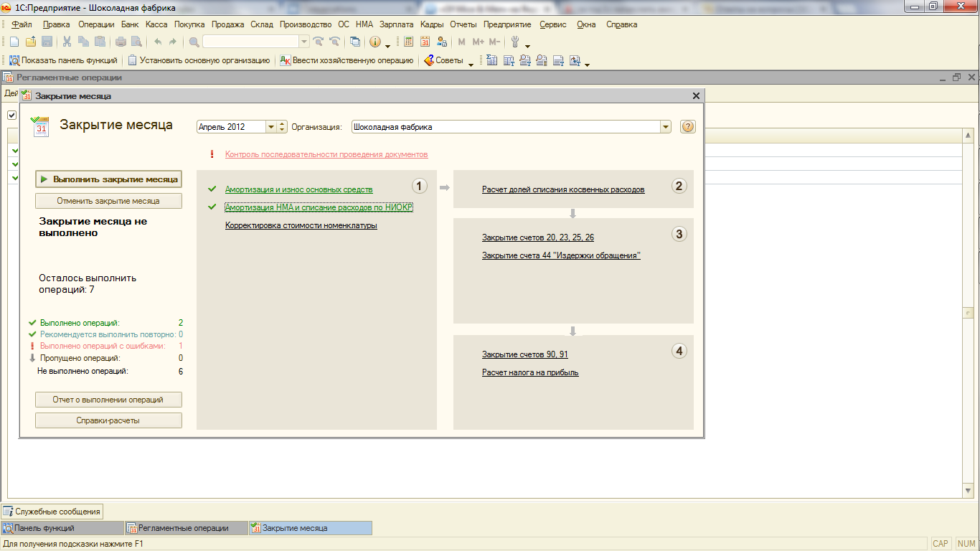Click the Find magnifier icon in toolbar
The height and width of the screenshot is (551, 980).
(x=194, y=42)
